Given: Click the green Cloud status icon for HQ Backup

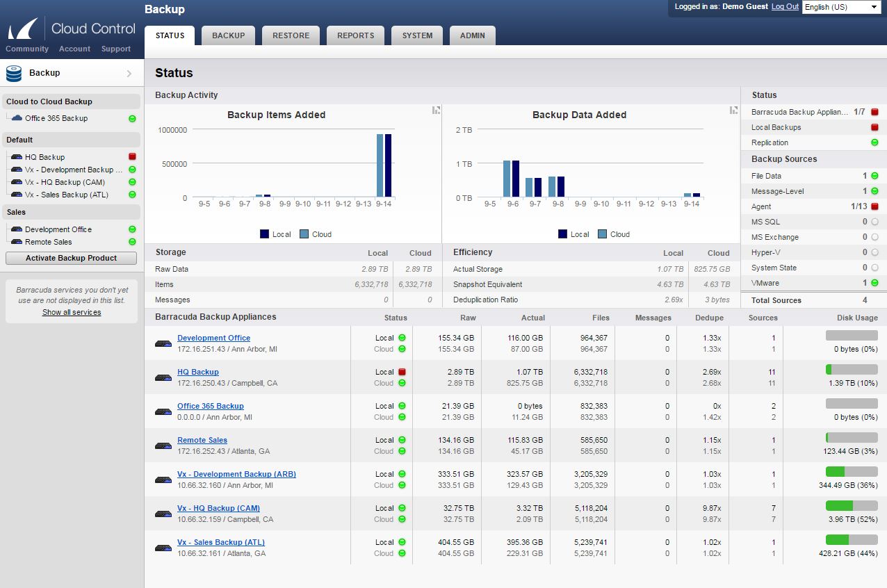Looking at the screenshot, I should click(x=402, y=383).
